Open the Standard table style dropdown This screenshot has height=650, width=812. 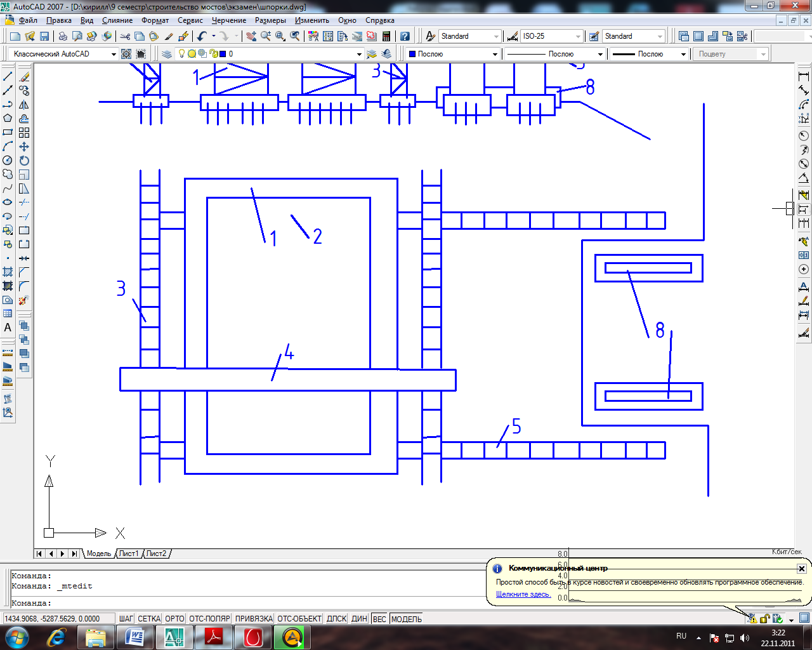[x=660, y=36]
